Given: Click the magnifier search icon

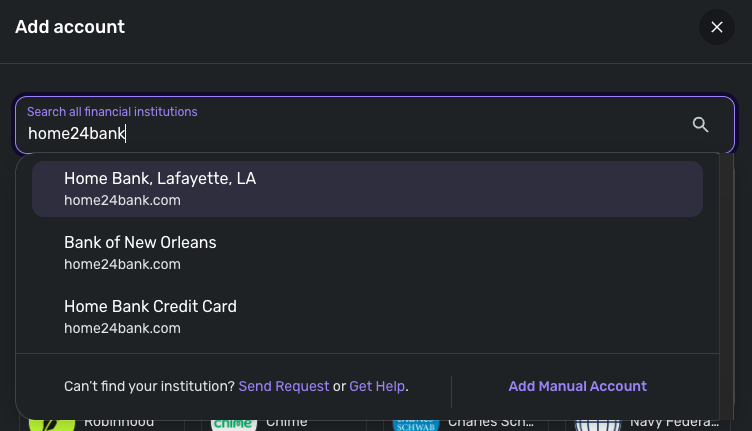Looking at the screenshot, I should (x=700, y=125).
